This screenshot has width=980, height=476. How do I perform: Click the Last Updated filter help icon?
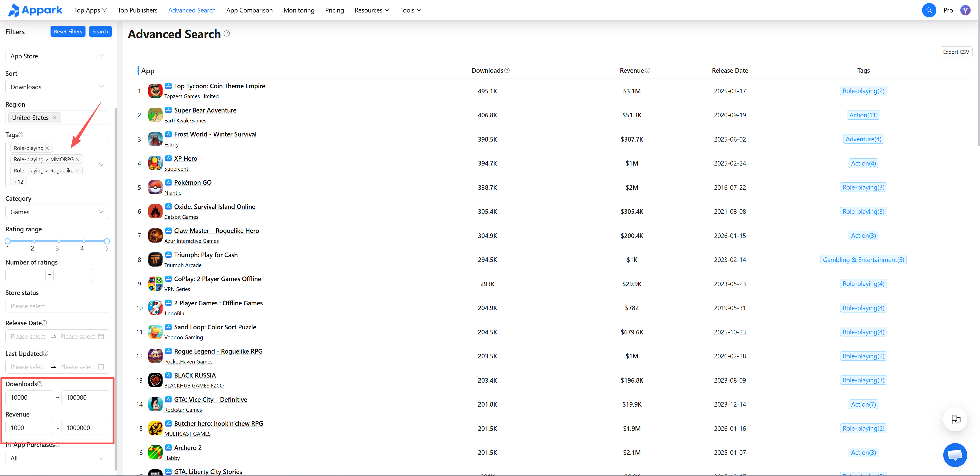46,353
